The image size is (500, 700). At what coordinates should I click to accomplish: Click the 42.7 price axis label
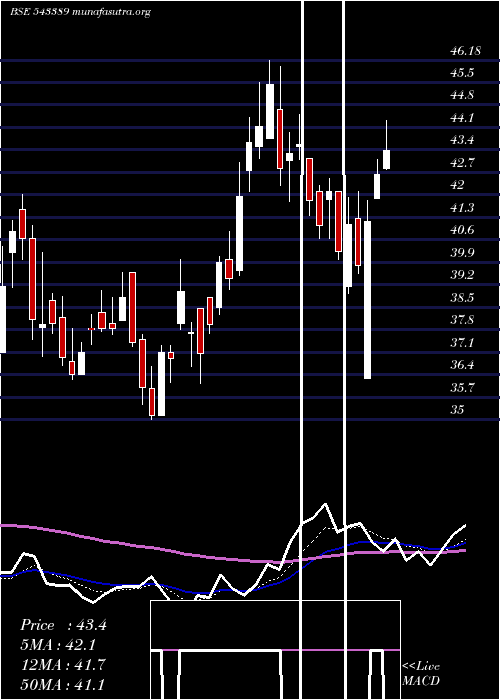462,163
